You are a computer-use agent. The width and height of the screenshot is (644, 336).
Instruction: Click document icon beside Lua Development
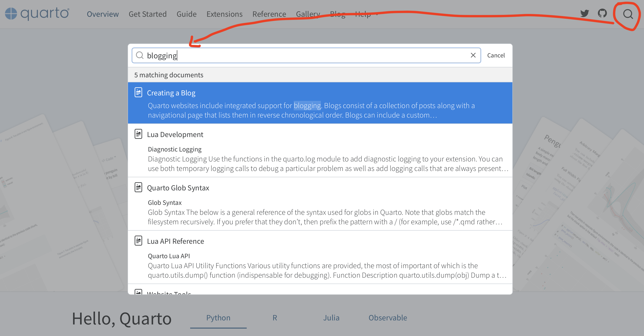138,134
